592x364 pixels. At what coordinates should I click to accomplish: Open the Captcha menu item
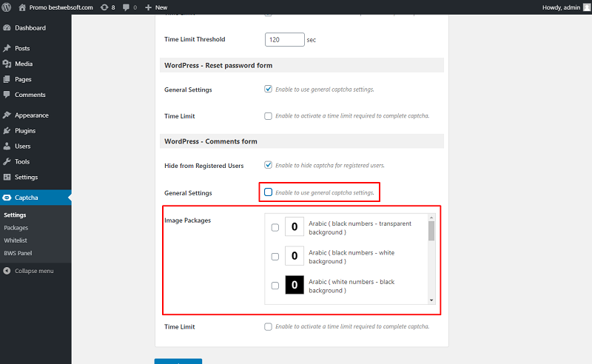36,198
